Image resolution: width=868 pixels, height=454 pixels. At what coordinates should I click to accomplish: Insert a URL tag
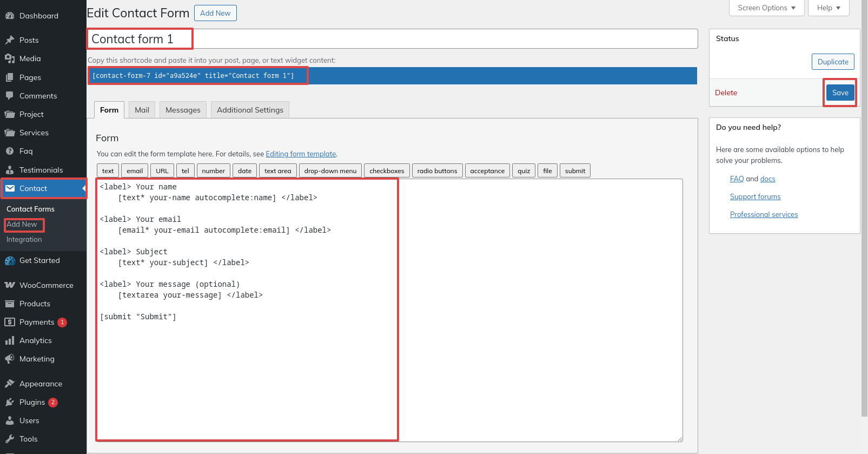162,170
